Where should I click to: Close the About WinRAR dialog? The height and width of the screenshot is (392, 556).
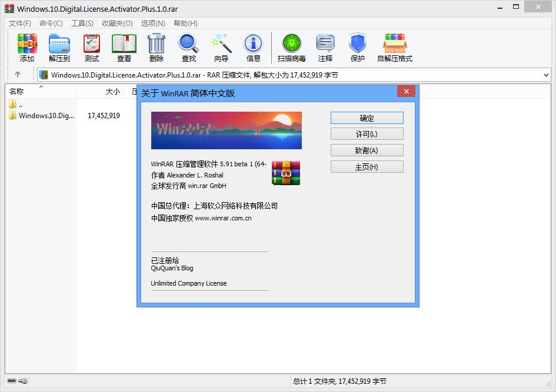coord(407,91)
